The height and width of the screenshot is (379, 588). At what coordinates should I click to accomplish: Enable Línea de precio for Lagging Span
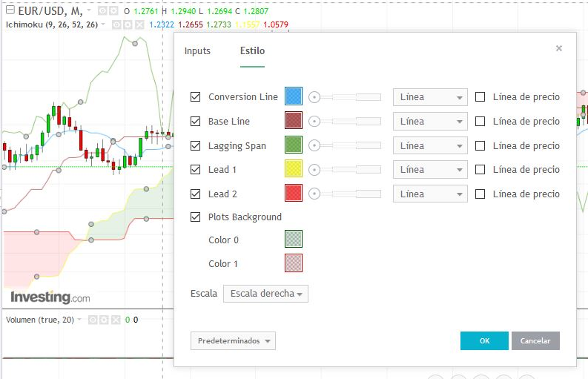point(480,145)
